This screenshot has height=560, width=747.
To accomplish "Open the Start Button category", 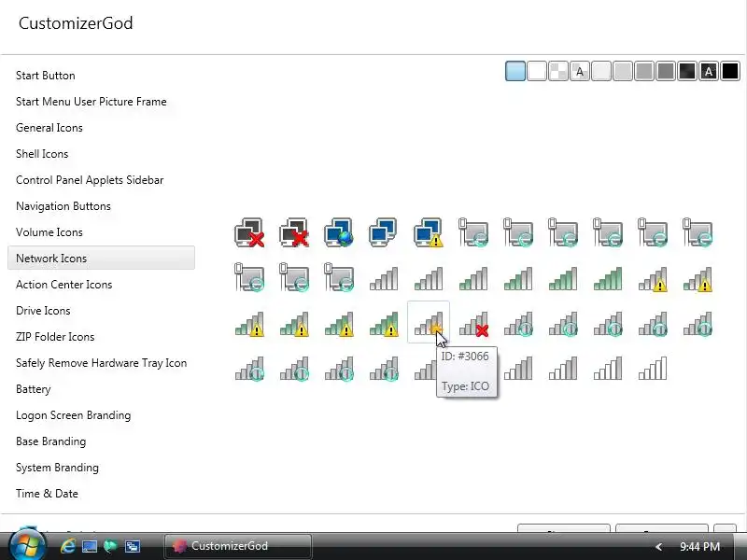I will (45, 76).
